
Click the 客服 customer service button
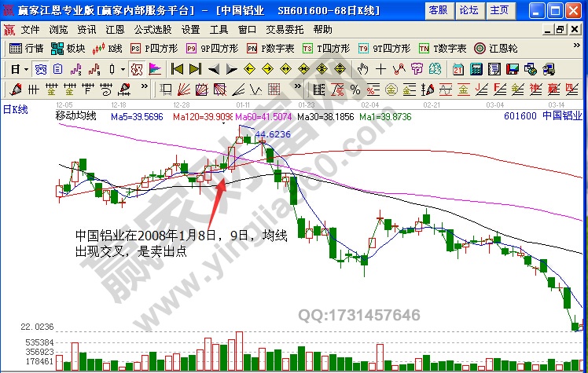[439, 10]
